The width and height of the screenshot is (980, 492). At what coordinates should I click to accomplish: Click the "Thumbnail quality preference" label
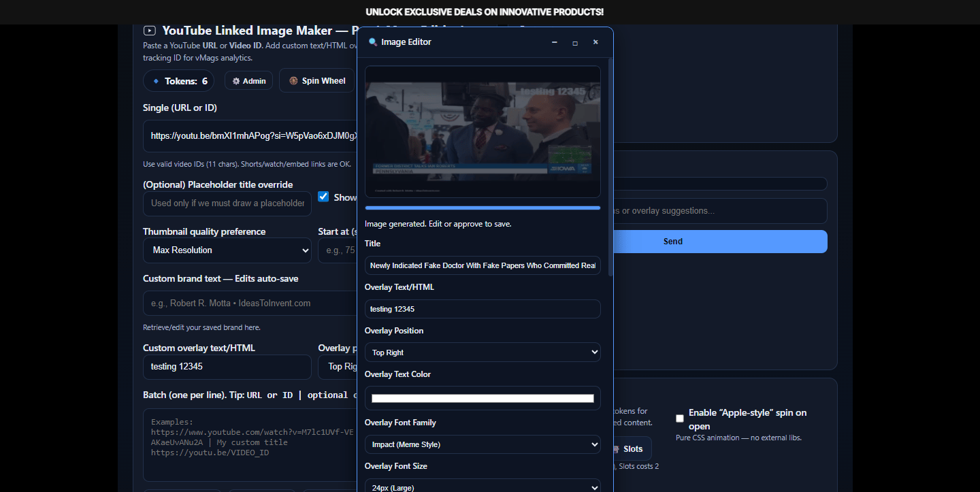click(x=204, y=231)
